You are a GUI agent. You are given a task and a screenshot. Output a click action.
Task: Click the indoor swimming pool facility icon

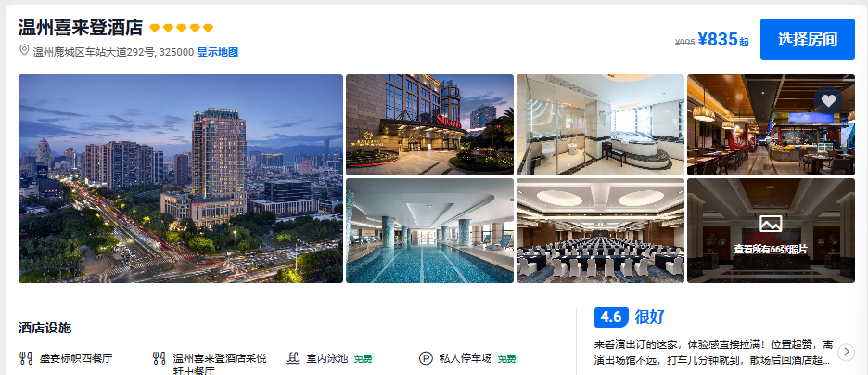click(292, 358)
